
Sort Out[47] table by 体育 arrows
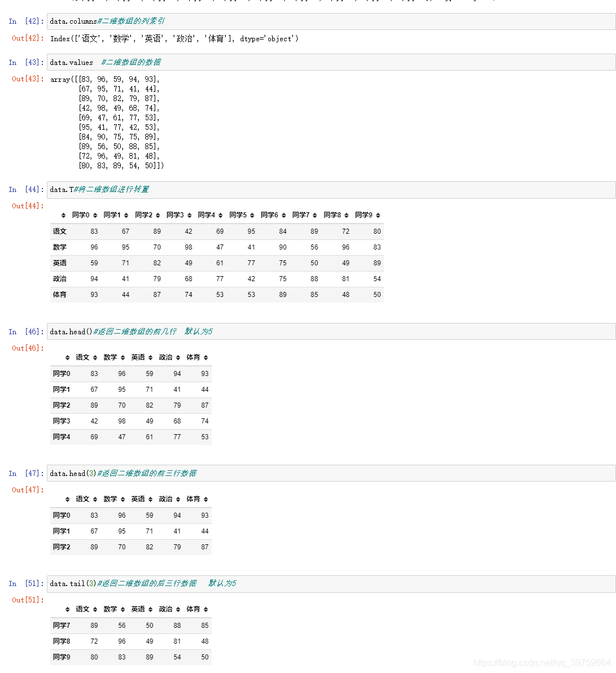click(206, 499)
